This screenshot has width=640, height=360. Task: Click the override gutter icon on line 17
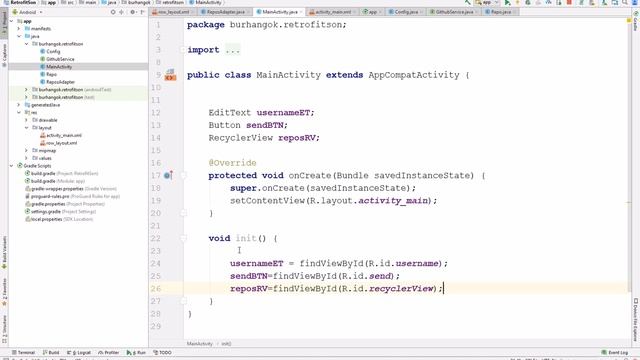click(168, 176)
